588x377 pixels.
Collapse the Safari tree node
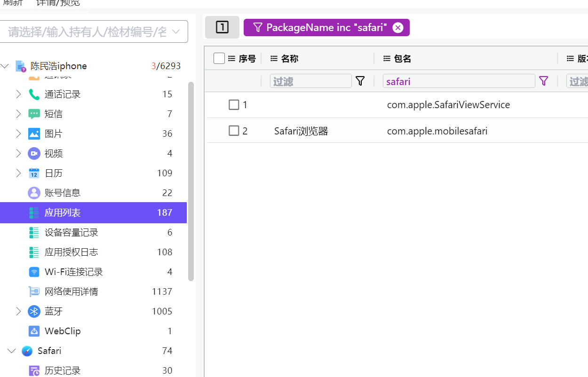(12, 351)
